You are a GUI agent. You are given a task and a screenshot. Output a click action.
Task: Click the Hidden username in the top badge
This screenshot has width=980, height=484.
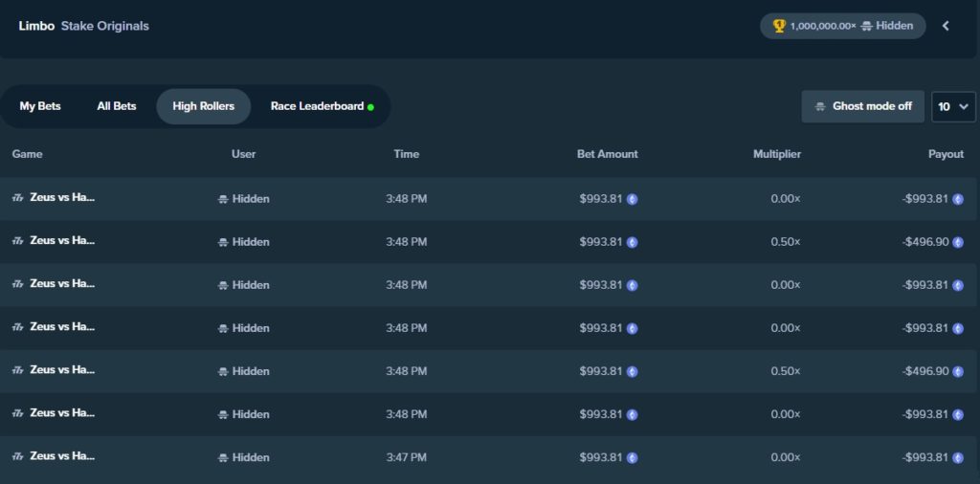tap(895, 26)
